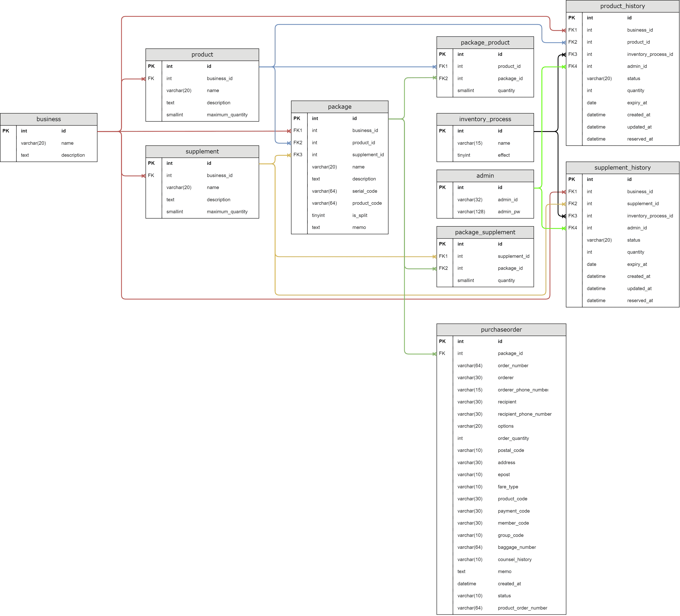
Task: Click FK label in product table
Action: tap(151, 78)
